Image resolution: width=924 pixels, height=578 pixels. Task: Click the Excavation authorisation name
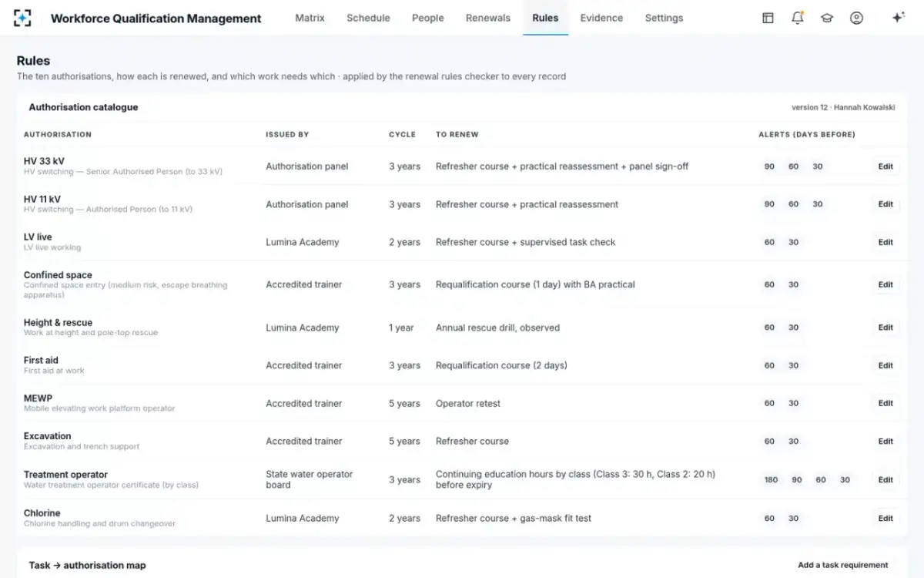(x=47, y=436)
